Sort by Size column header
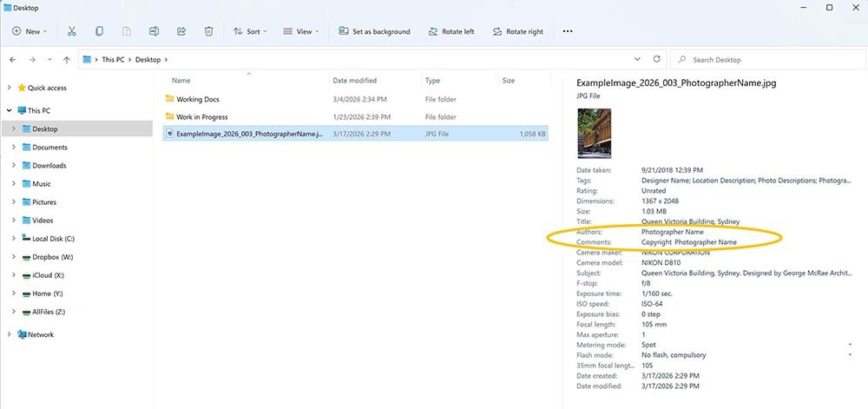Screen dimensions: 868x409 [x=508, y=81]
